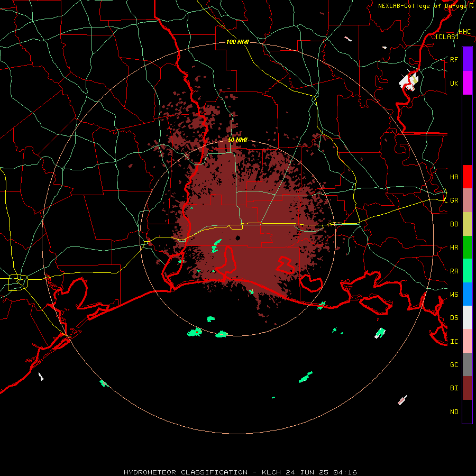
Task: Select the blue WS legend swatch
Action: (467, 294)
